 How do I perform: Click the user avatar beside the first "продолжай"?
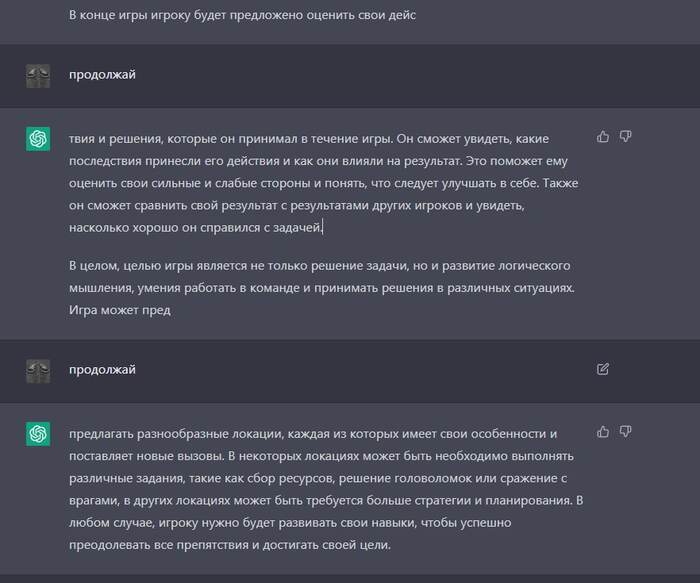38,76
